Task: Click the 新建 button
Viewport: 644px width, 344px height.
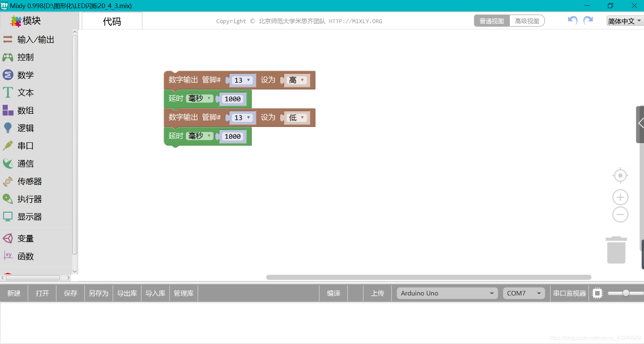Action: (x=14, y=293)
